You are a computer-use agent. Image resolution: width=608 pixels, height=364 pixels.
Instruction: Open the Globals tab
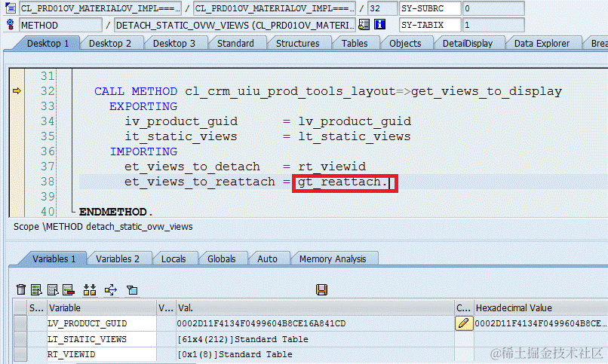(222, 258)
